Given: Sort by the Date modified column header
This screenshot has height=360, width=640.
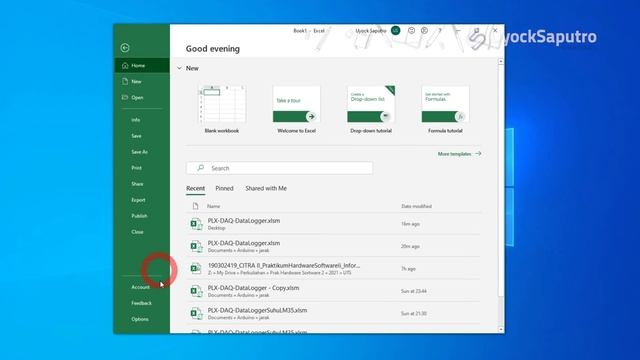Looking at the screenshot, I should pyautogui.click(x=416, y=206).
